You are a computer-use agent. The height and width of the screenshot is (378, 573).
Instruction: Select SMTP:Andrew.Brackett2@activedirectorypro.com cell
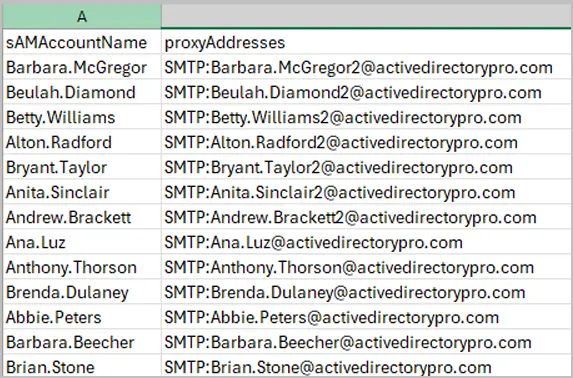367,216
